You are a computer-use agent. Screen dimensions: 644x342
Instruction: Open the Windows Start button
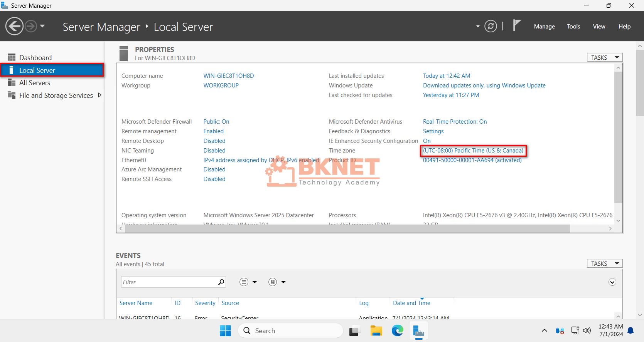click(225, 331)
